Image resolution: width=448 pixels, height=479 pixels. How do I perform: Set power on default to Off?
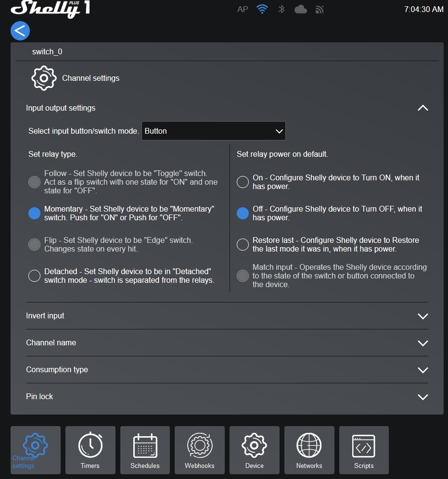243,213
